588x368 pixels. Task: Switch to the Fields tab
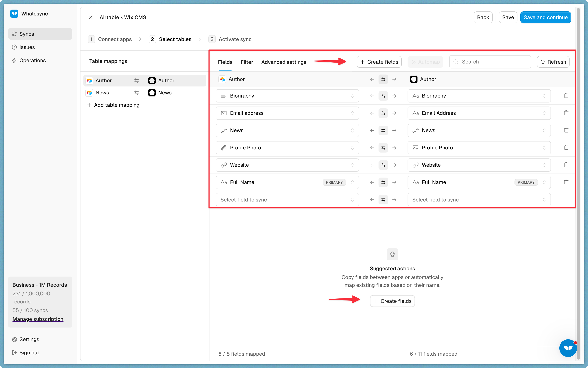[225, 62]
